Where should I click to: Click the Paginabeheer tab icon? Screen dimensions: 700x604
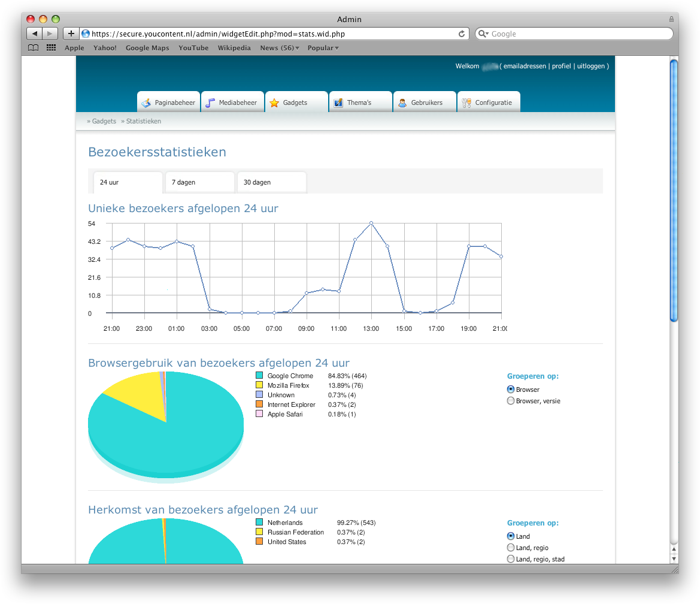pyautogui.click(x=146, y=103)
